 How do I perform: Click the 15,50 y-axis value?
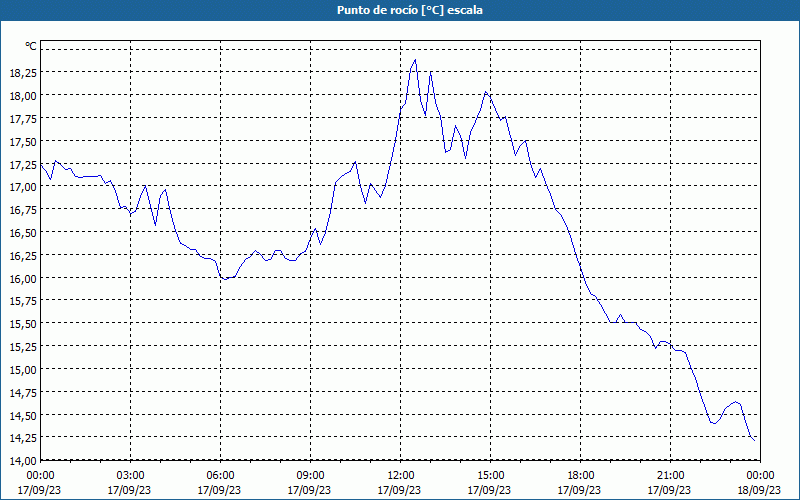coord(23,323)
